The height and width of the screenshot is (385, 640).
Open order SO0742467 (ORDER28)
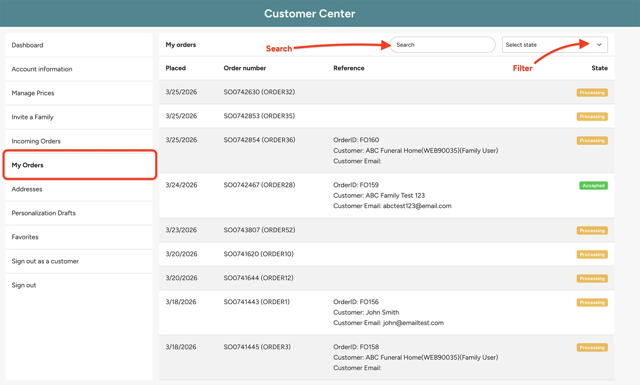[259, 185]
